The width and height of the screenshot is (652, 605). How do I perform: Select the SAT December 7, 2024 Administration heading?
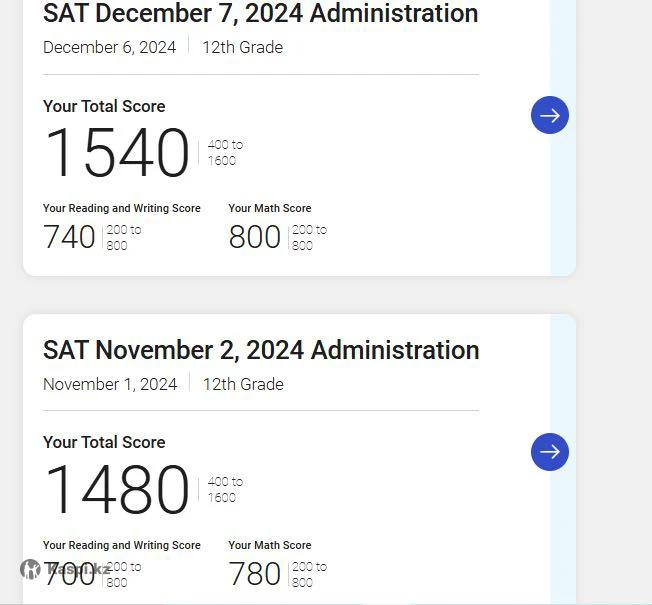click(x=260, y=14)
